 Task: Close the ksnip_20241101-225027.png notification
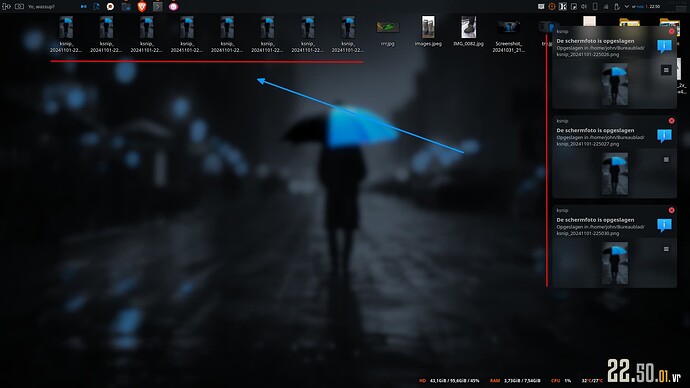click(671, 121)
